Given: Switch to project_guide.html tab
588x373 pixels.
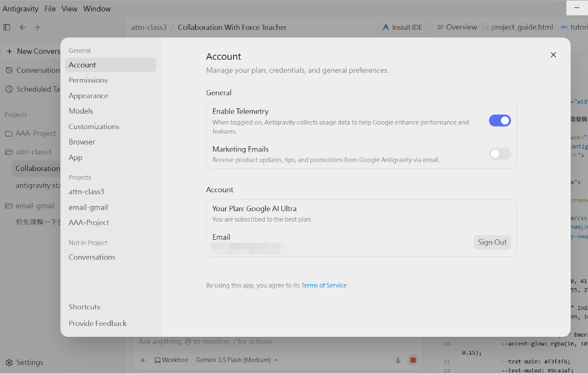Looking at the screenshot, I should [x=519, y=28].
